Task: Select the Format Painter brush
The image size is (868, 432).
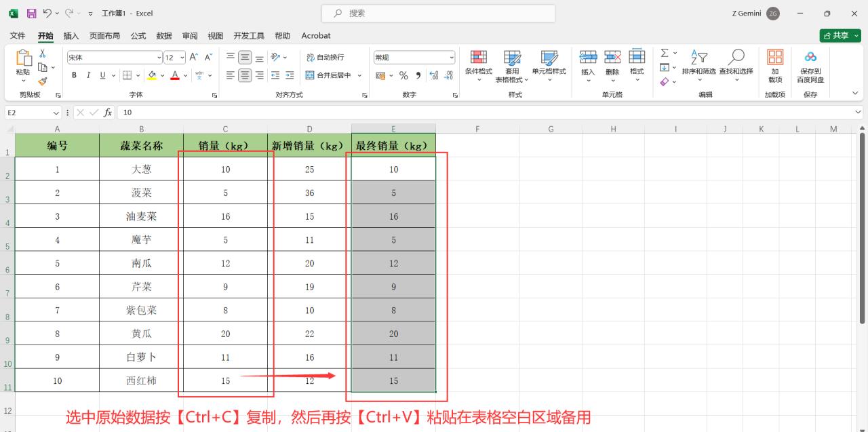Action: [42, 81]
